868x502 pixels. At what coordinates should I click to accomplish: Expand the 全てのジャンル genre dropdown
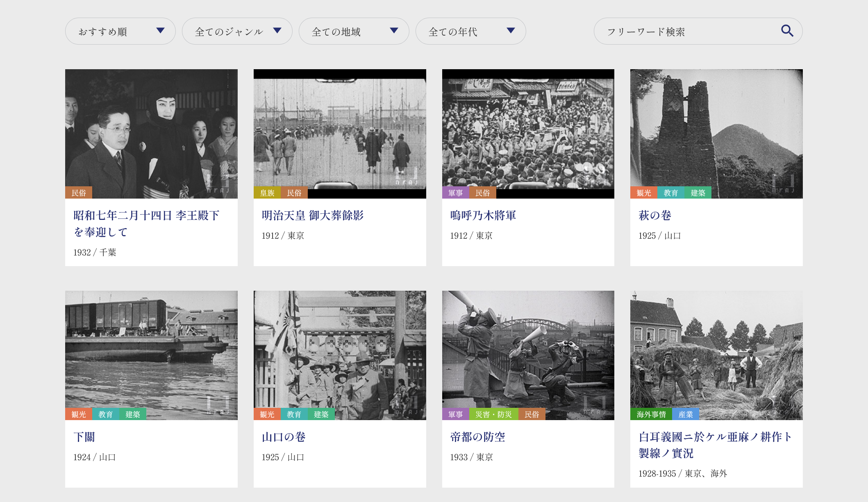tap(237, 31)
